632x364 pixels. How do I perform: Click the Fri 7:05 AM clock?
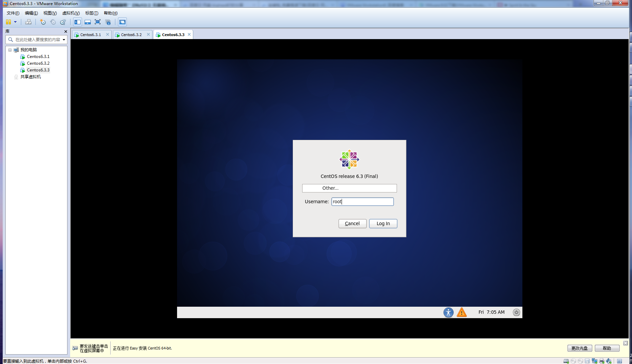point(491,312)
